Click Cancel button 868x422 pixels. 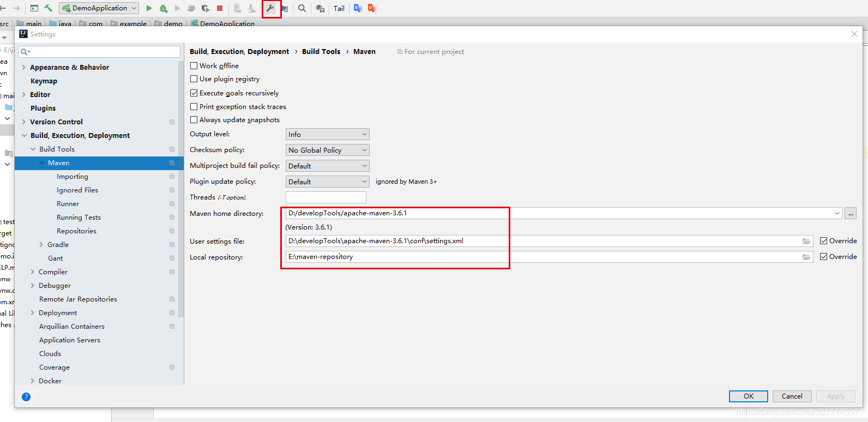[x=792, y=396]
